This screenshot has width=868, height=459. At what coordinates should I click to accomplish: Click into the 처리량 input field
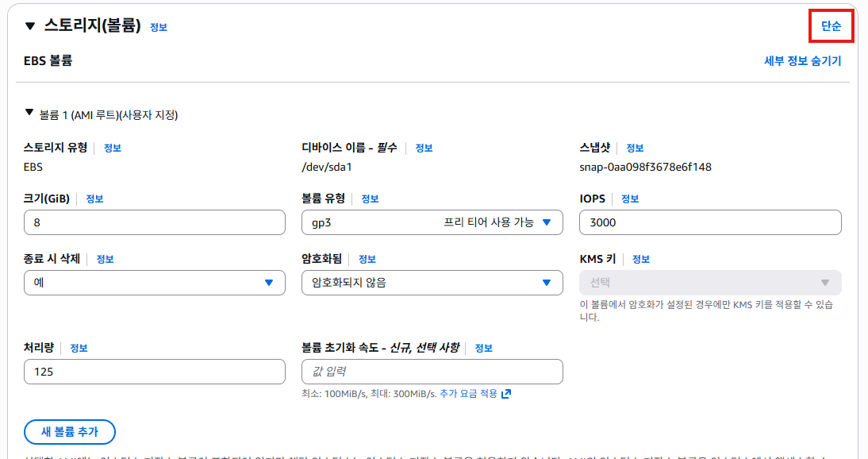(155, 372)
